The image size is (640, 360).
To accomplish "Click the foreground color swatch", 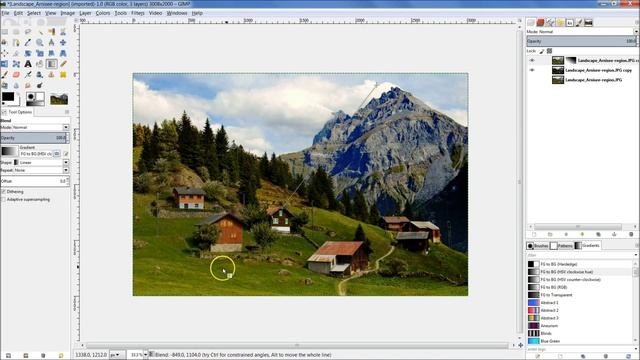I will (8, 97).
